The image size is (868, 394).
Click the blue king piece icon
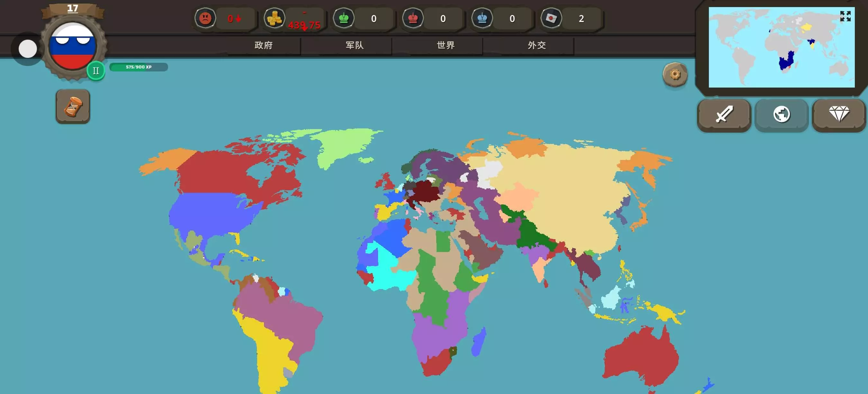point(482,18)
